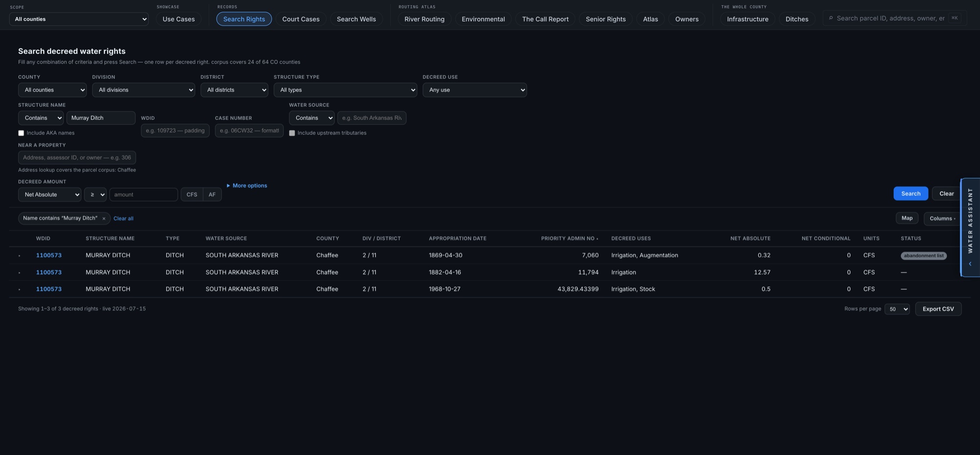Expand the first Murray Ditch row
Viewport: 980px width, 455px height.
[x=20, y=256]
